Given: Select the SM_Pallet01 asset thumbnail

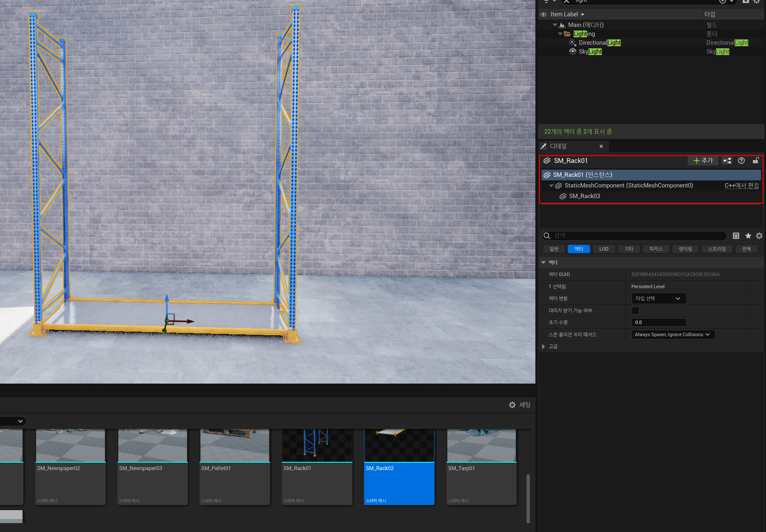Looking at the screenshot, I should click(x=234, y=447).
